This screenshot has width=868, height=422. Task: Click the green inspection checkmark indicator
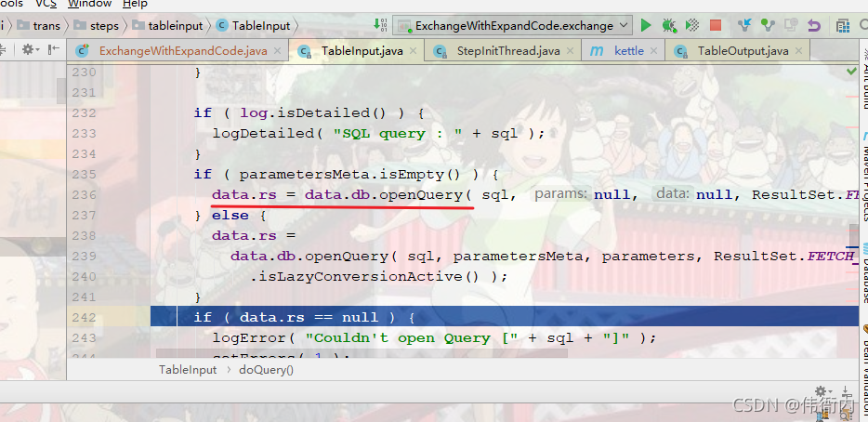tap(851, 71)
